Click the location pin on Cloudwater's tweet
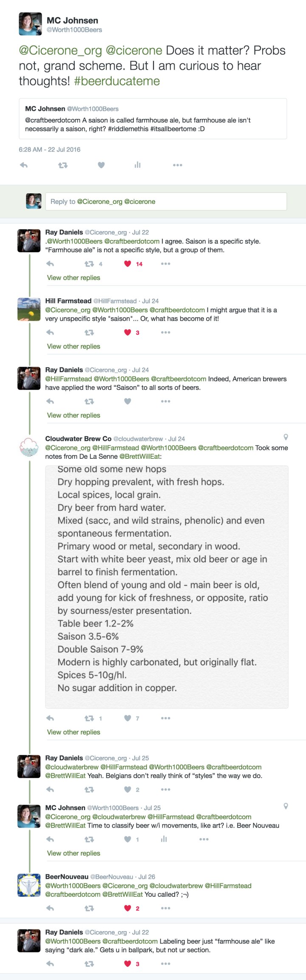This screenshot has width=306, height=980. (x=286, y=437)
